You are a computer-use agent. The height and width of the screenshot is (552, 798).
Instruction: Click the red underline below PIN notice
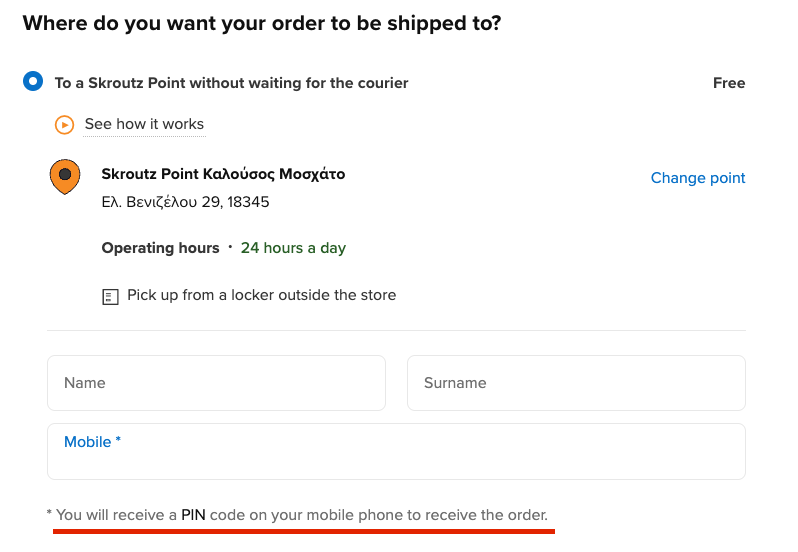[304, 531]
